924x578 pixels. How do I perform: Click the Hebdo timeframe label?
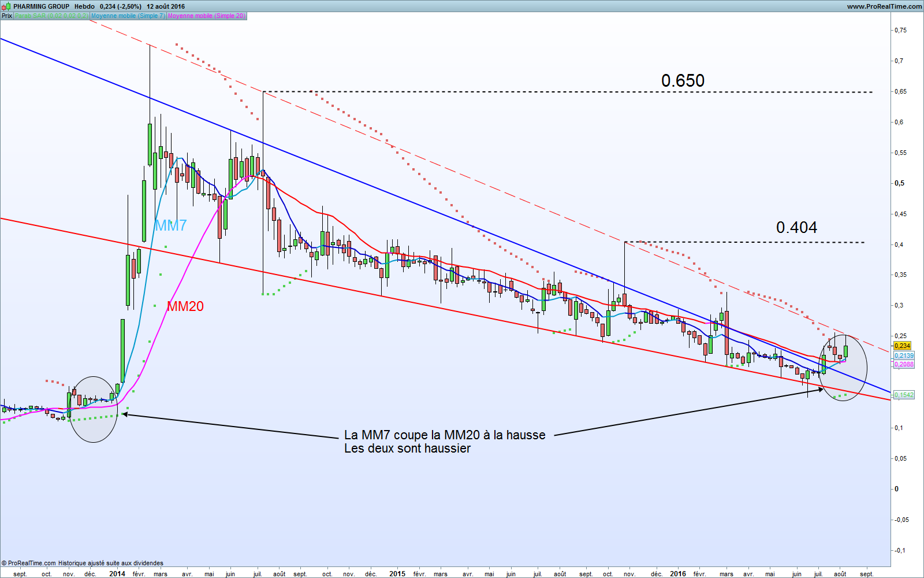(84, 6)
